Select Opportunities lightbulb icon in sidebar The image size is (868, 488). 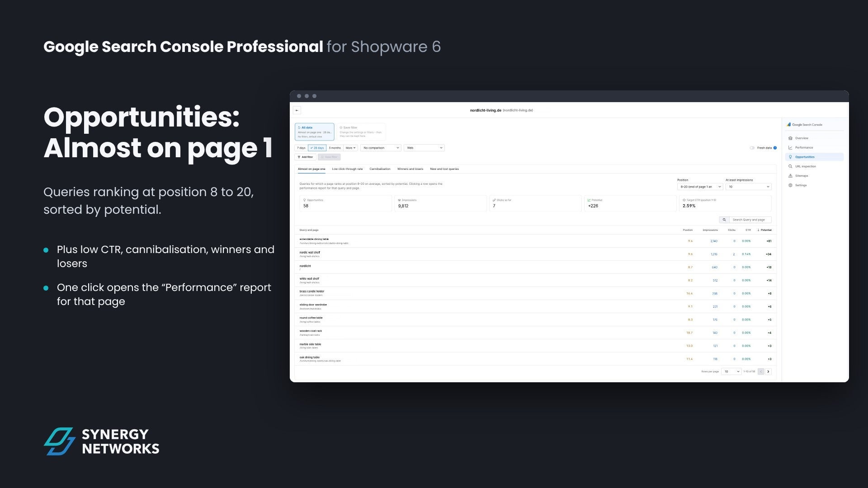790,157
